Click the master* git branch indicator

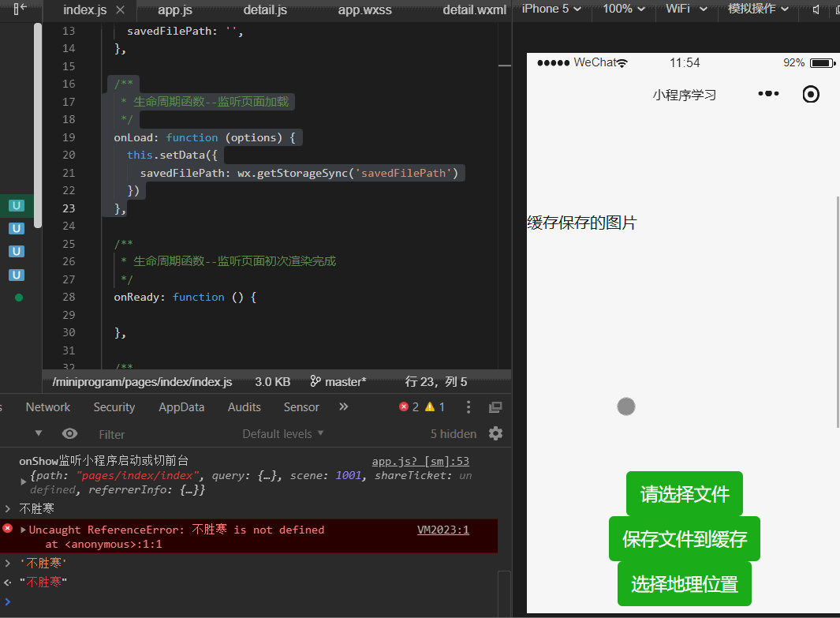(338, 382)
